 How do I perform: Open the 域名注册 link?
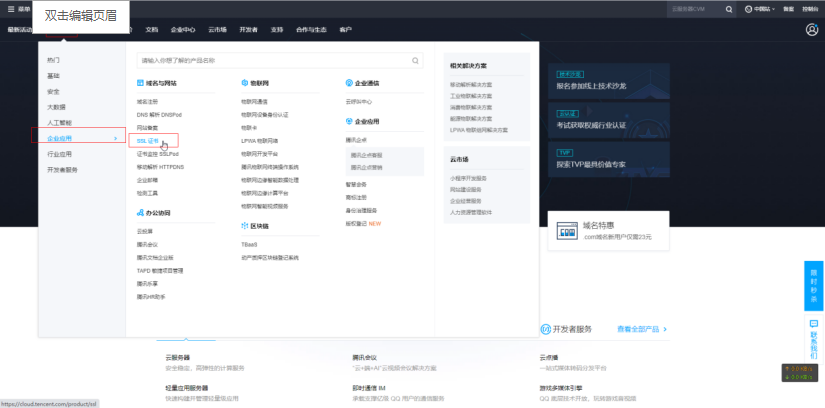pyautogui.click(x=147, y=102)
